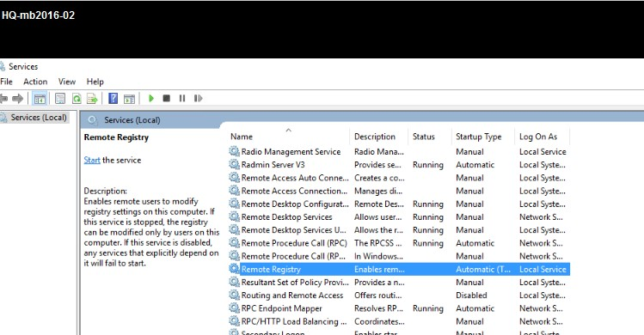Click gear icon beside Remote Desktop Services
The height and width of the screenshot is (335, 644).
coord(234,216)
